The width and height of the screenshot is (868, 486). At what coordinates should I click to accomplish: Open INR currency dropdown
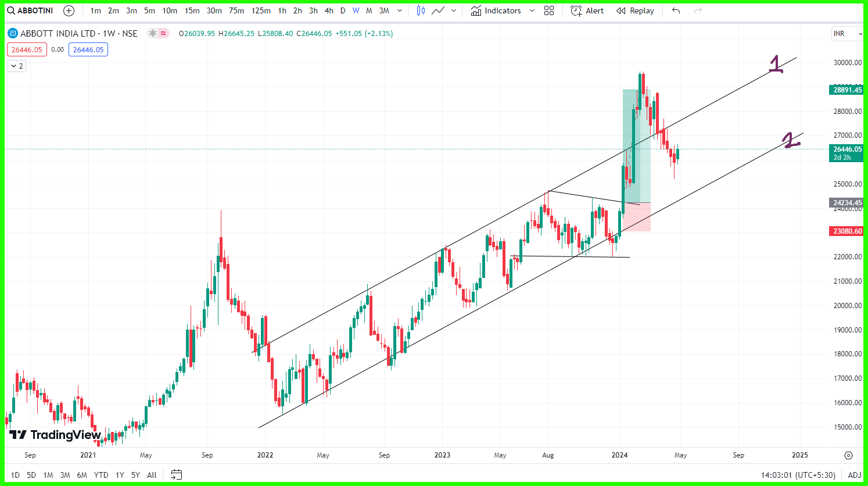pos(848,34)
